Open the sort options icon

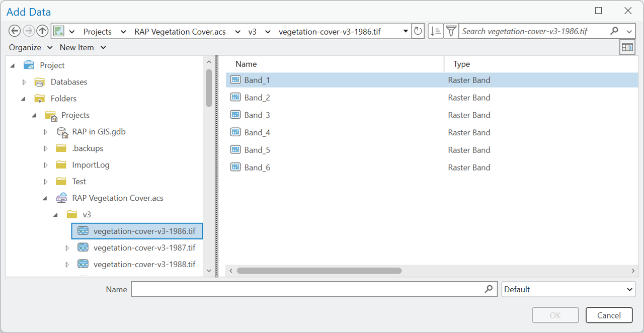[435, 31]
